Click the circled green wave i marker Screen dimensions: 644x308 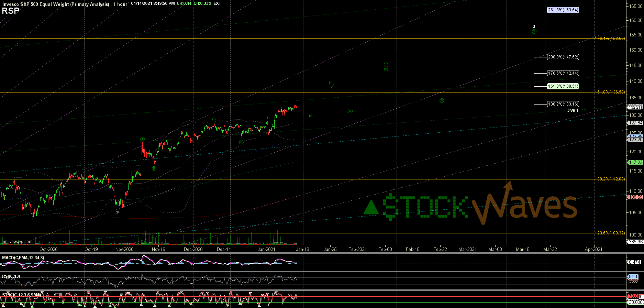pos(142,139)
